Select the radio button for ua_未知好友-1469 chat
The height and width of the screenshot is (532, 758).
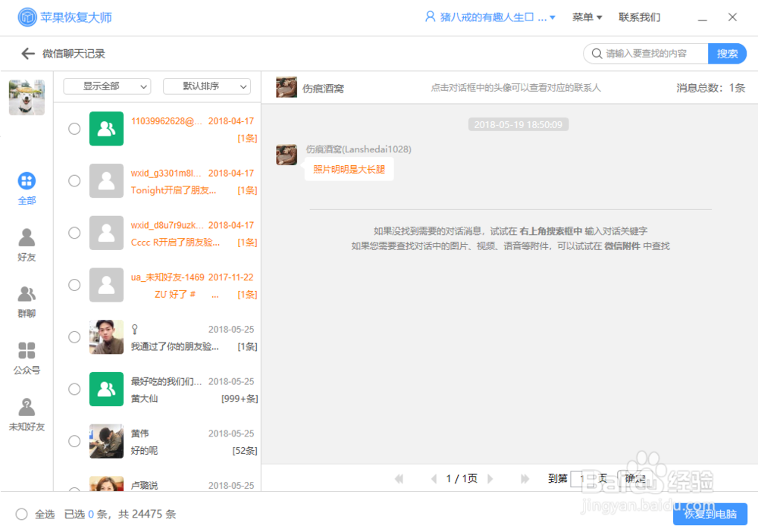(74, 285)
